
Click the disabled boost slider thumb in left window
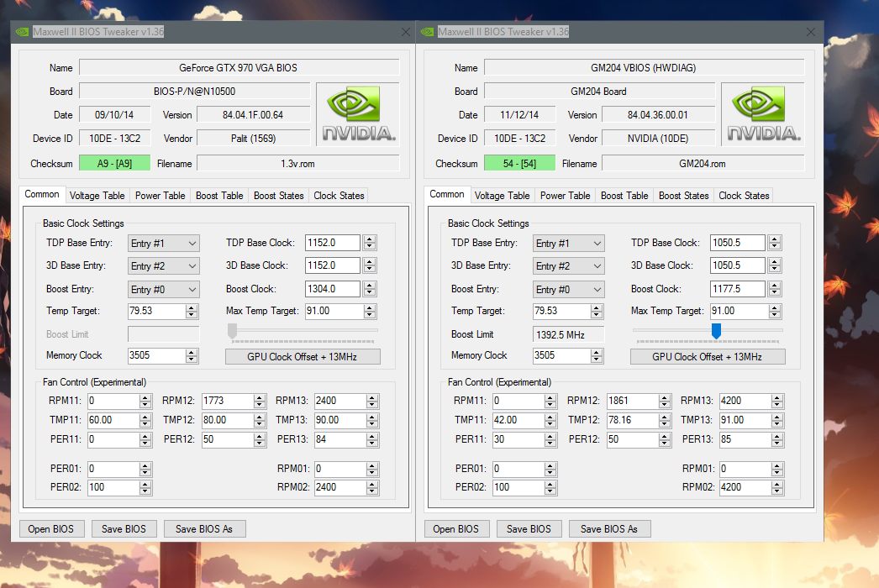(232, 331)
